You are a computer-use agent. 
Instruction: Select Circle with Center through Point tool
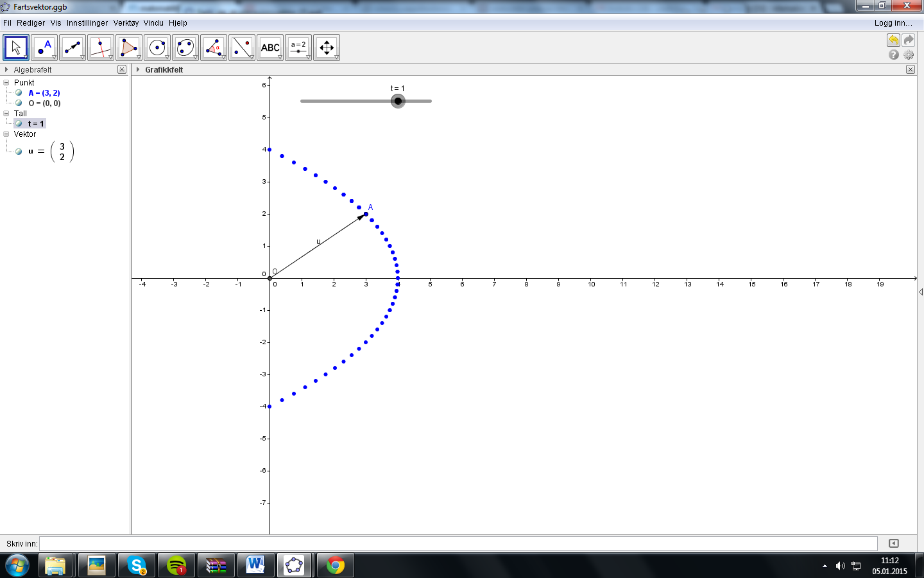tap(157, 48)
